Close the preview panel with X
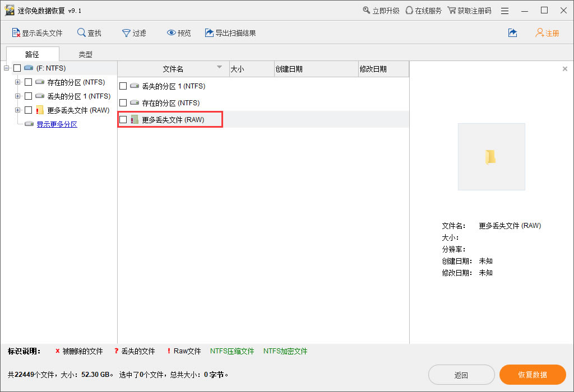This screenshot has width=574, height=392. pyautogui.click(x=564, y=69)
